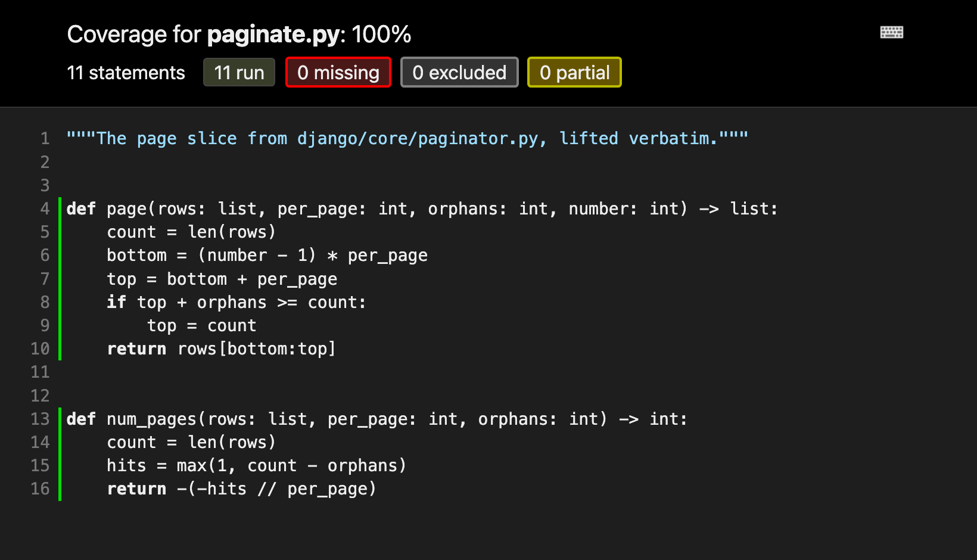The height and width of the screenshot is (560, 977).
Task: Select line number 4
Action: tap(45, 209)
